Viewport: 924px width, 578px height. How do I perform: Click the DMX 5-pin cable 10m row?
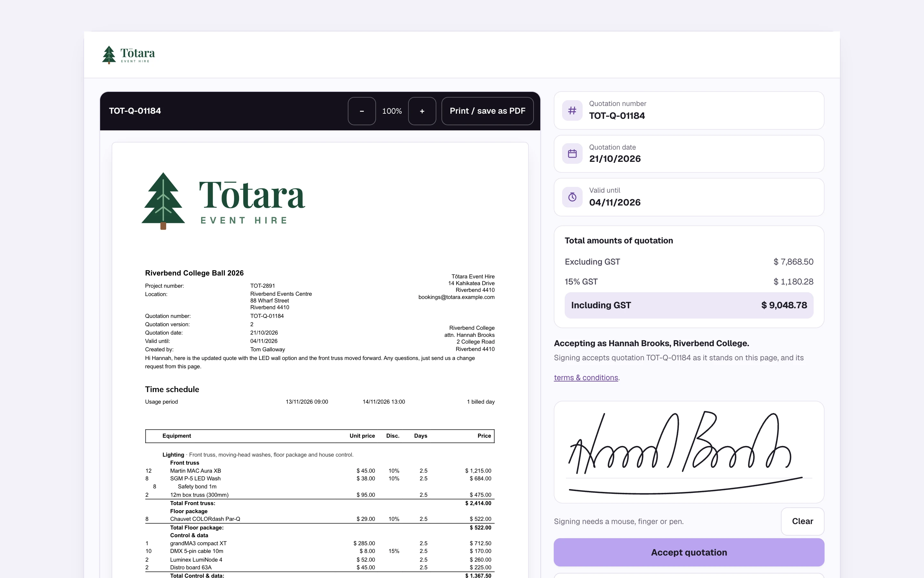click(x=320, y=551)
